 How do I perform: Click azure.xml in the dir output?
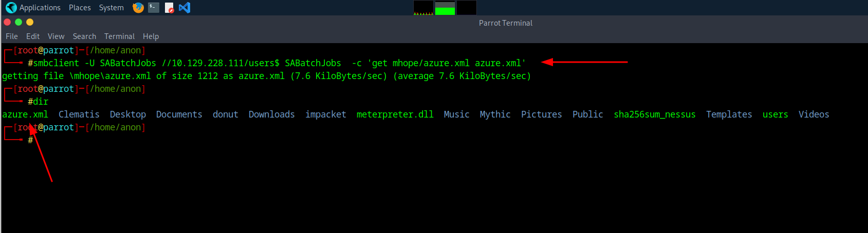[x=25, y=114]
